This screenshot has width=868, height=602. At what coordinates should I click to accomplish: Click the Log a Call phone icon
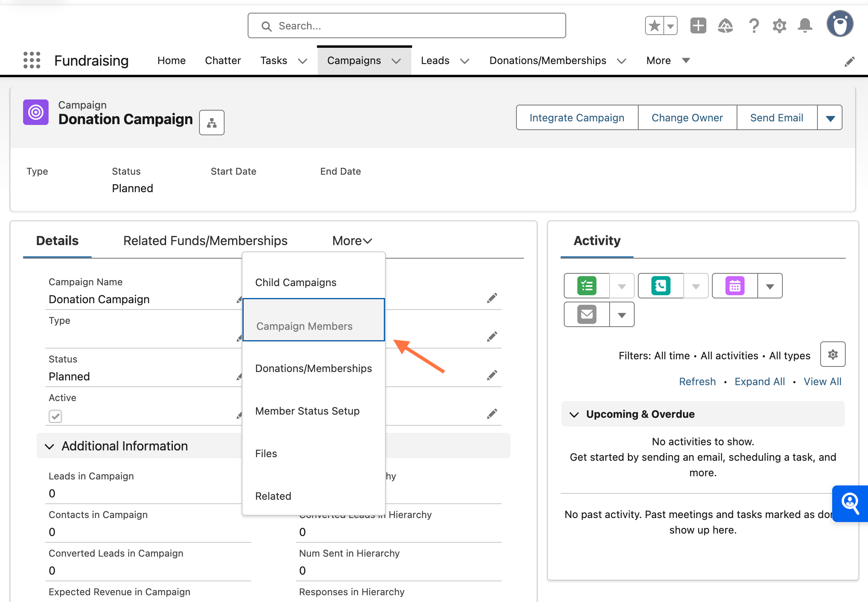tap(661, 286)
